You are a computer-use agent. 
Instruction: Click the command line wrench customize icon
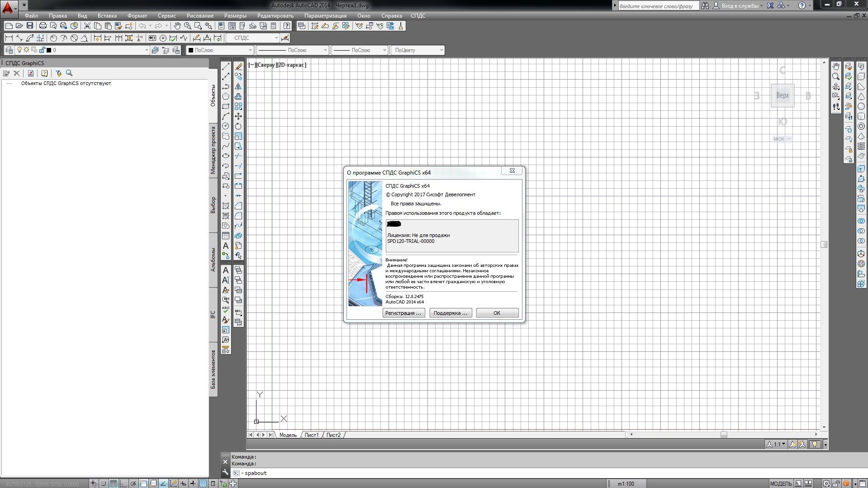[x=225, y=473]
